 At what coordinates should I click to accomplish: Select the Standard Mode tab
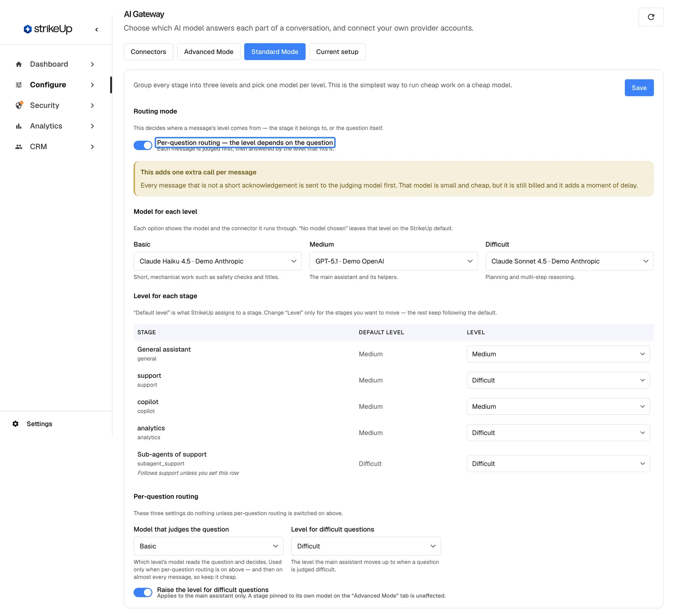pyautogui.click(x=274, y=52)
